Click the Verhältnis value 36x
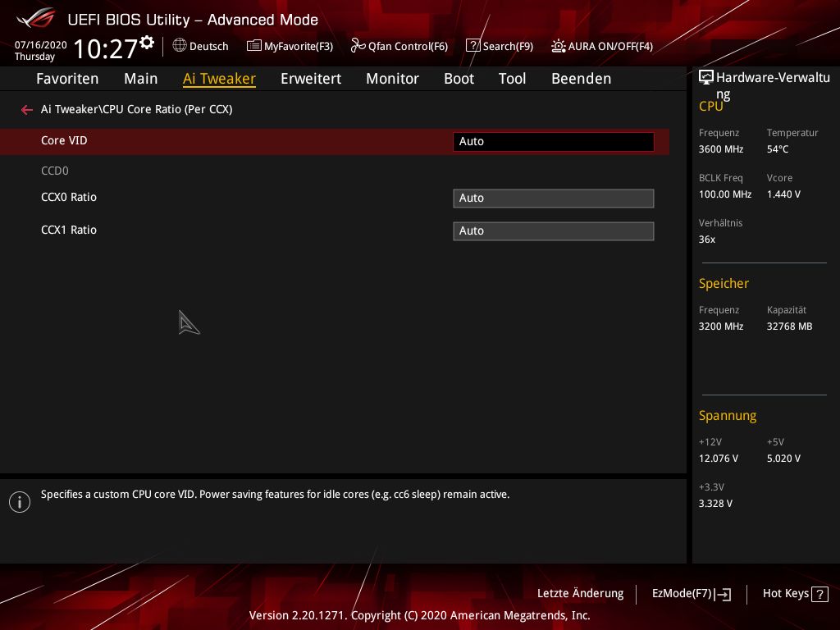 [x=706, y=240]
